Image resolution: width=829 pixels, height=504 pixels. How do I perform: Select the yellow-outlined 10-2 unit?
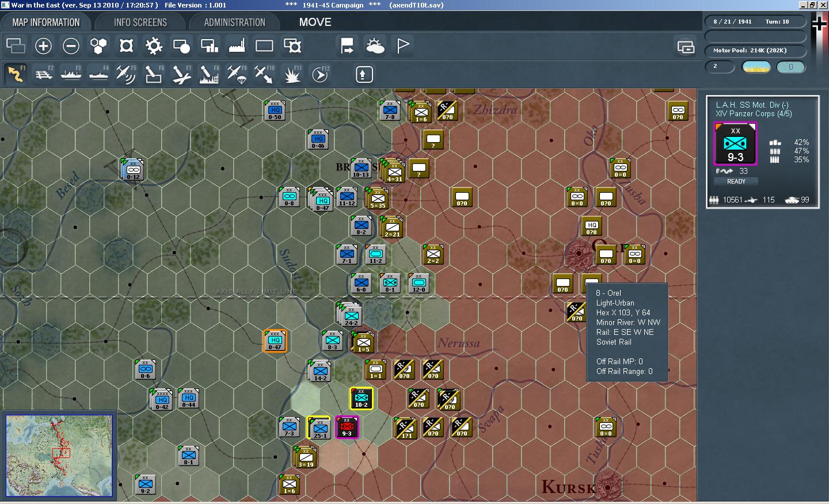[x=362, y=398]
